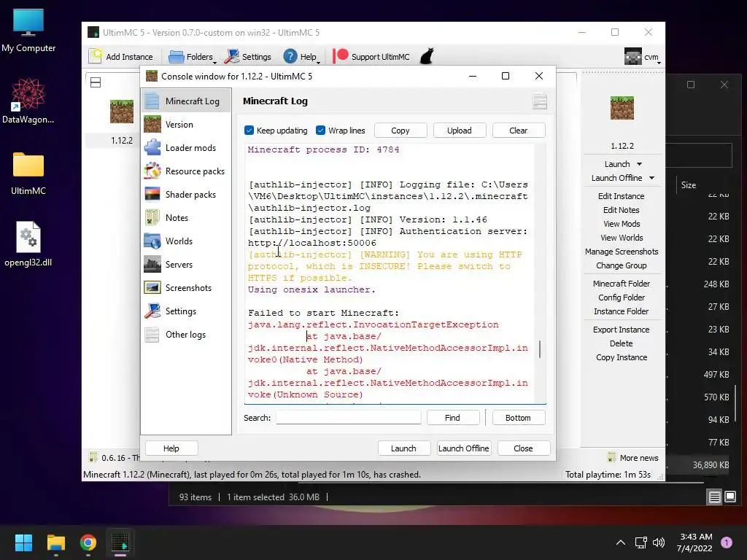Image resolution: width=747 pixels, height=560 pixels.
Task: Click the console Settings wrench icon
Action: click(x=152, y=311)
